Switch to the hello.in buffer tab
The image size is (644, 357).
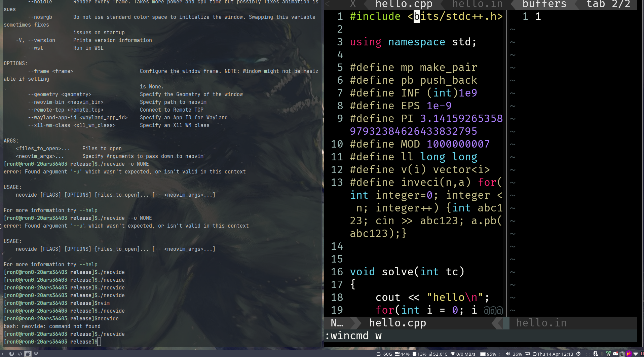point(478,4)
